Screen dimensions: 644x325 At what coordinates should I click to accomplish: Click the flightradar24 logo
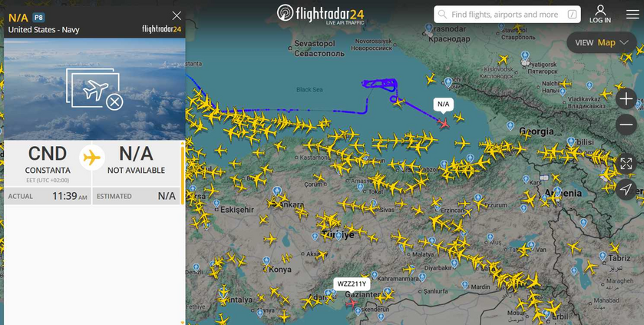pos(320,15)
